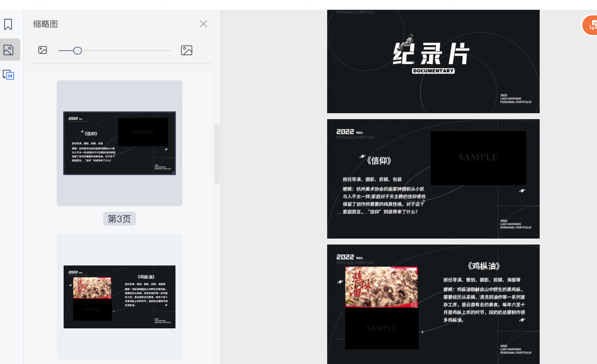Open the bookmarks panel in the sidebar

tap(8, 24)
